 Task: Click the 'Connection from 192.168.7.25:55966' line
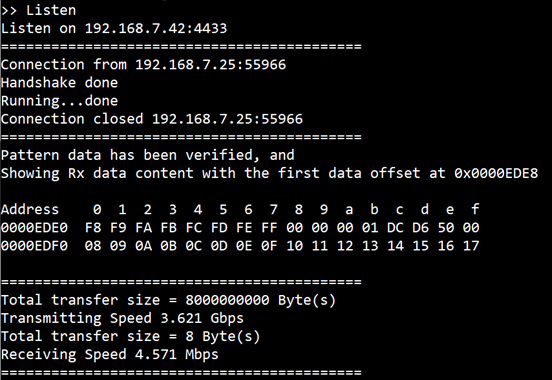click(x=143, y=64)
